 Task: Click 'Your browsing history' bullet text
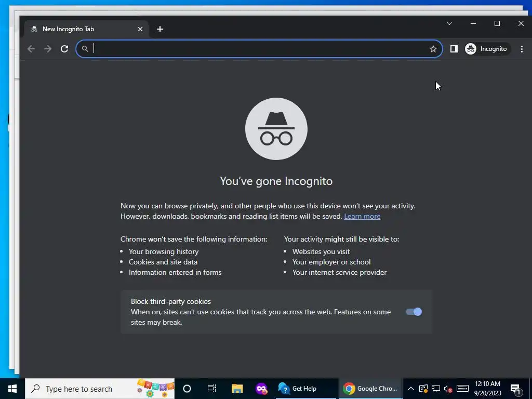point(164,252)
